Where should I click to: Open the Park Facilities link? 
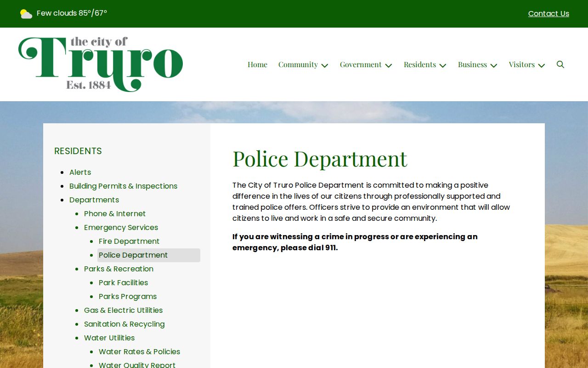[123, 282]
